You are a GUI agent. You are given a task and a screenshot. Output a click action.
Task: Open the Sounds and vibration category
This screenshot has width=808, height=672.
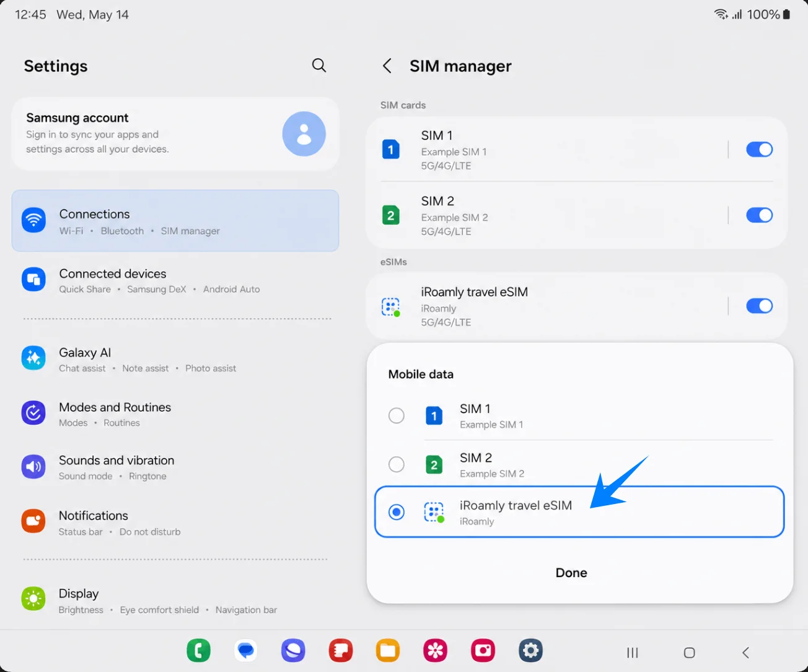pos(175,467)
